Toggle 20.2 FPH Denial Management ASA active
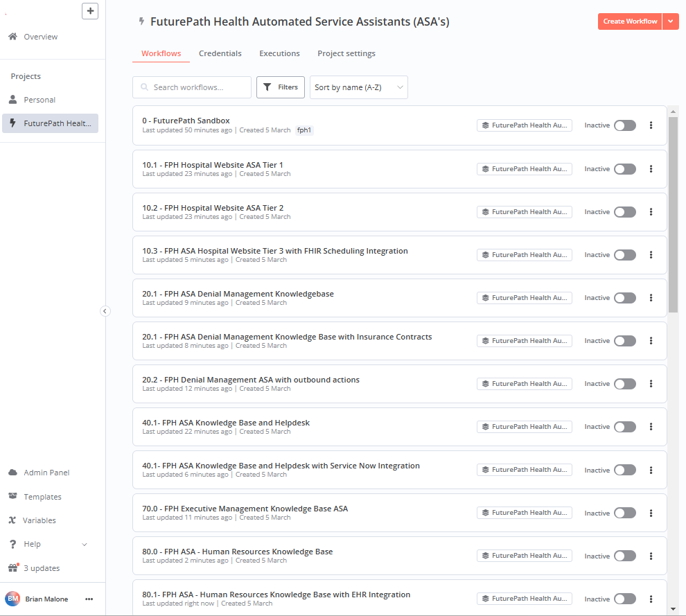Viewport: 686px width, 616px height. (x=625, y=384)
